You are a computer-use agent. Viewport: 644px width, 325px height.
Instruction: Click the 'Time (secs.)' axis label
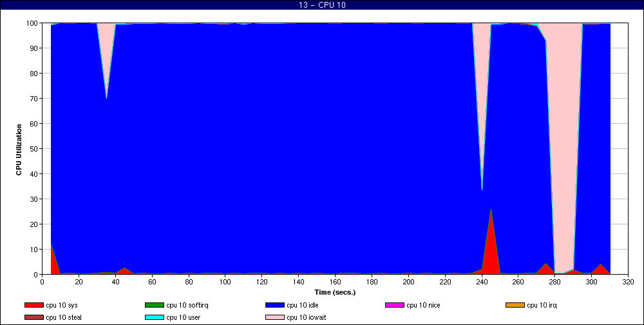tap(335, 293)
